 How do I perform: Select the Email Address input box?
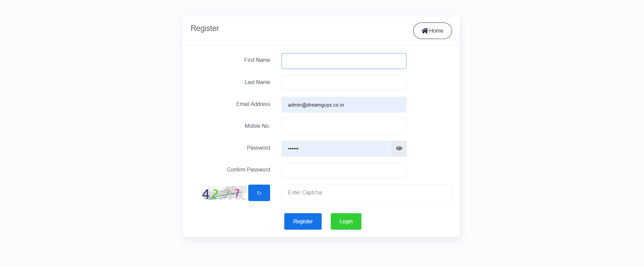tap(344, 105)
